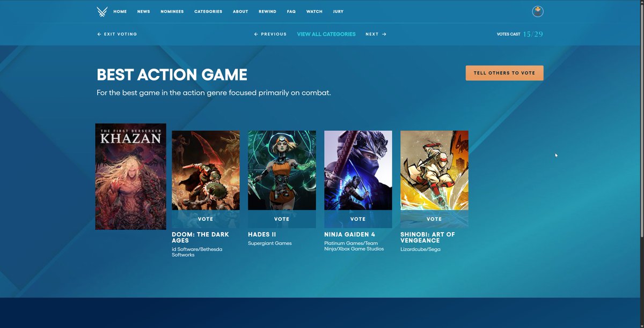Click the Doom: The Dark Ages title
Screen dimensions: 644x328
coord(200,237)
